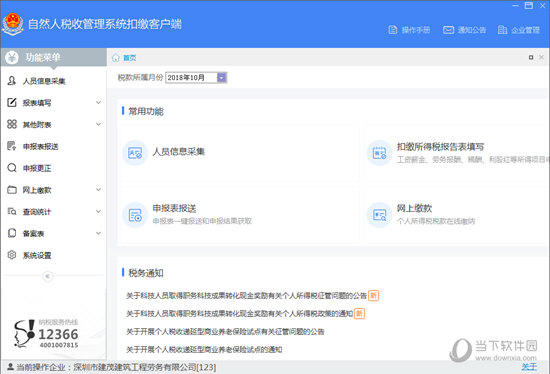Open the 税款所属月份 dropdown arrow
Image resolution: width=550 pixels, height=374 pixels.
point(222,78)
